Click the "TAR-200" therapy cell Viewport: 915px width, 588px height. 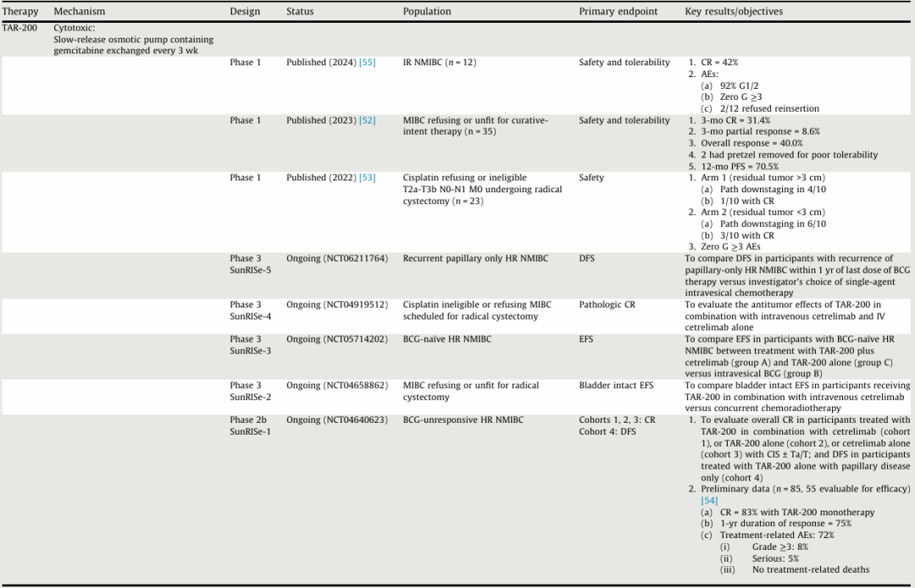pos(19,27)
